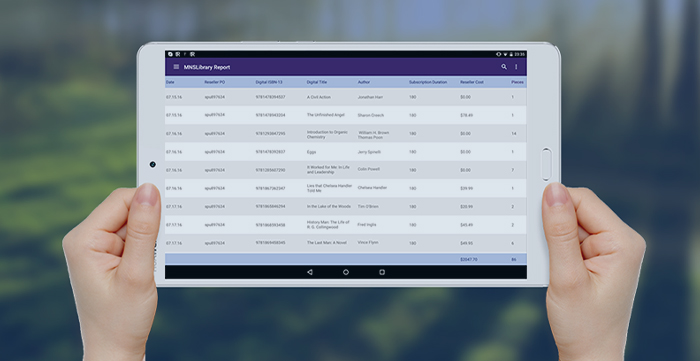The width and height of the screenshot is (700, 361).
Task: Select History Man: The Life of R. G. Collingwood
Action: pos(328,224)
